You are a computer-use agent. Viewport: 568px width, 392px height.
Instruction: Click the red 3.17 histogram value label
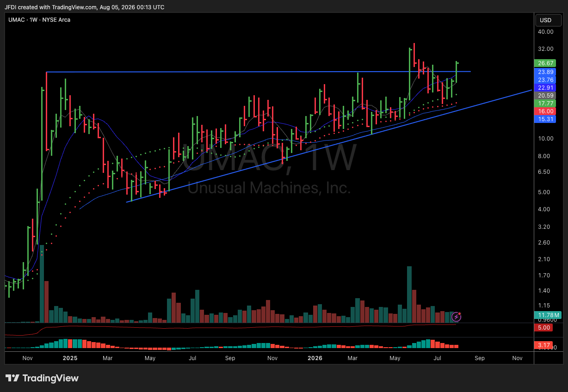coord(544,345)
